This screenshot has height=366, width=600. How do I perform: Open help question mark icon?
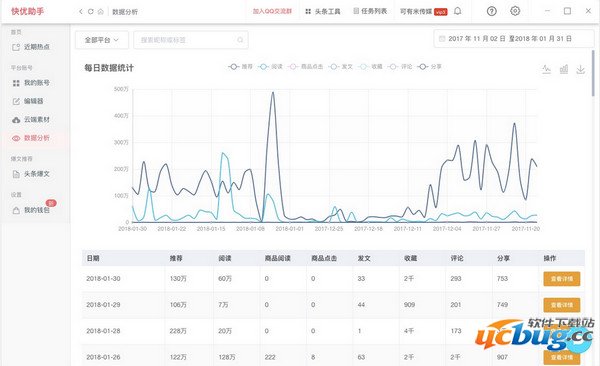click(492, 11)
